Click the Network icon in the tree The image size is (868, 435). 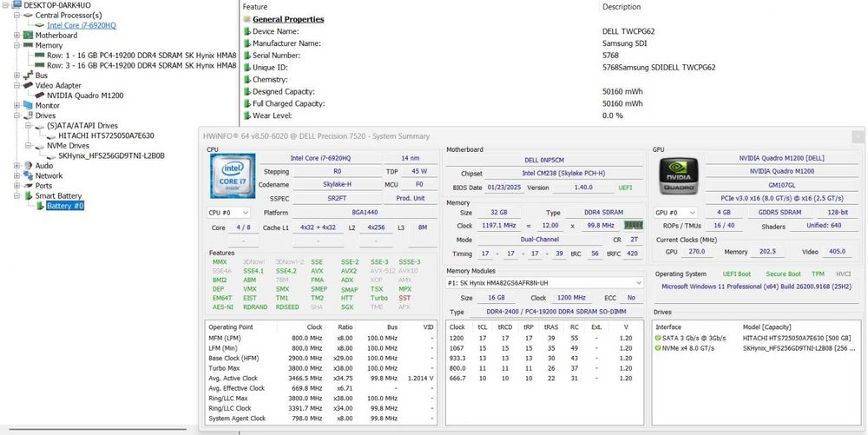click(x=29, y=175)
